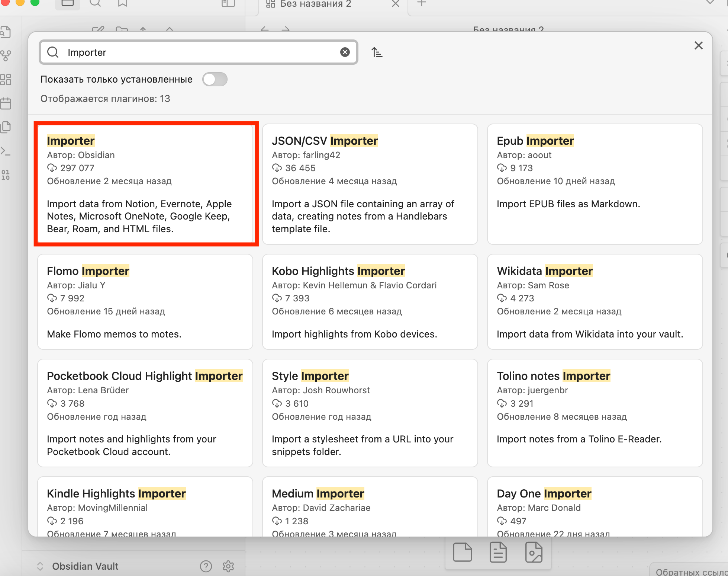Open the Flomo Importer plugin card

(x=145, y=302)
